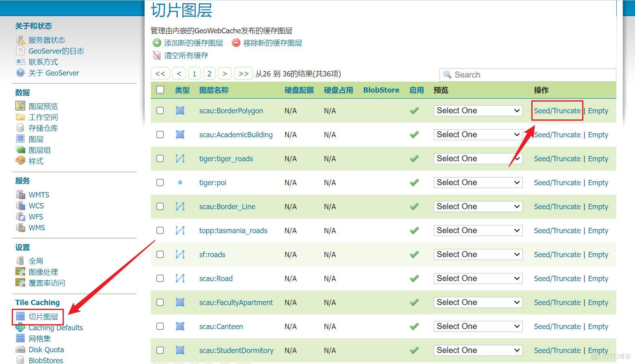The width and height of the screenshot is (635, 364).
Task: Open the 图层预览 layer preview icon
Action: pos(20,106)
